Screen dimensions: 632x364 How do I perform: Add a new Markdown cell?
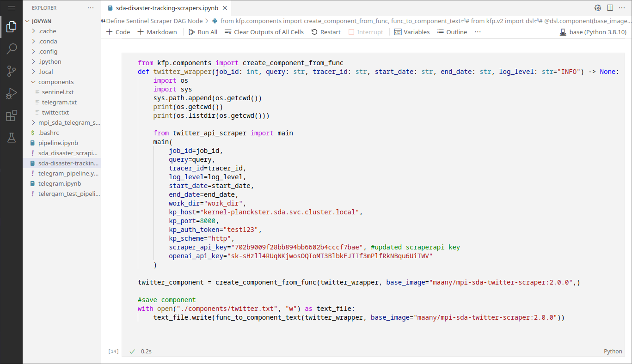tap(157, 32)
